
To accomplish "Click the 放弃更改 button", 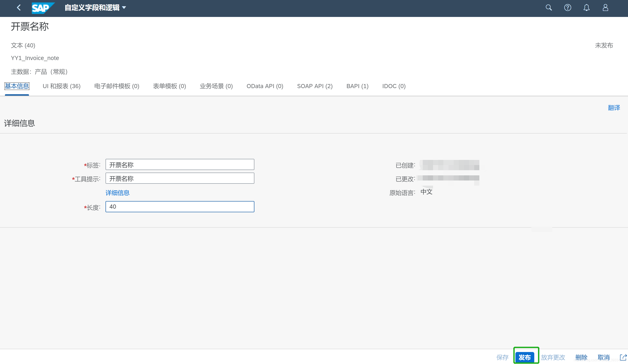I will (553, 358).
